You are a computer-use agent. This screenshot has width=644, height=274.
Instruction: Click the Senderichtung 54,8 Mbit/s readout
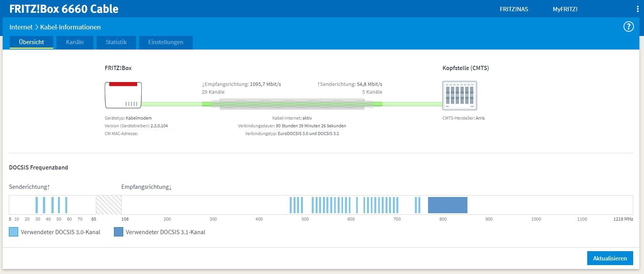pyautogui.click(x=350, y=84)
